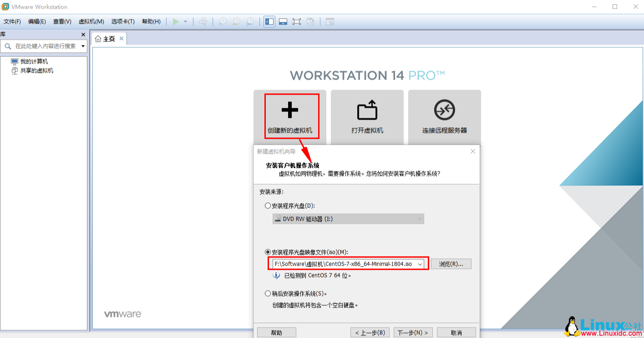Click the VMware Workstation title bar icon

click(x=5, y=7)
